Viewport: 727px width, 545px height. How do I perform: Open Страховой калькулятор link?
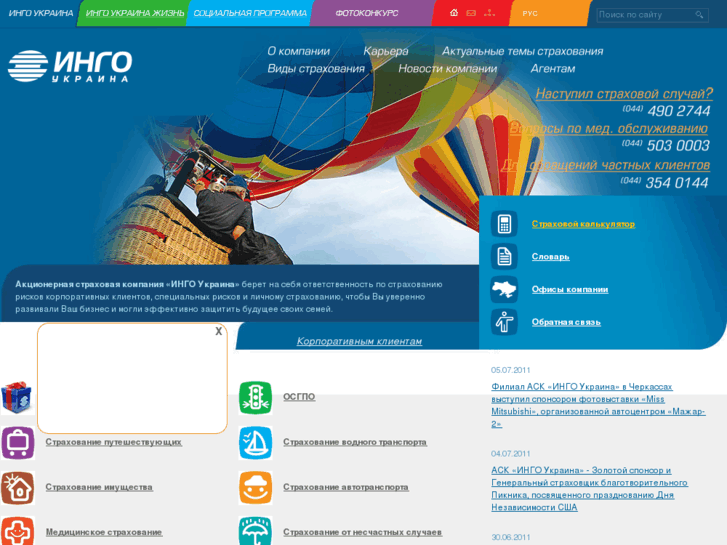(x=583, y=224)
